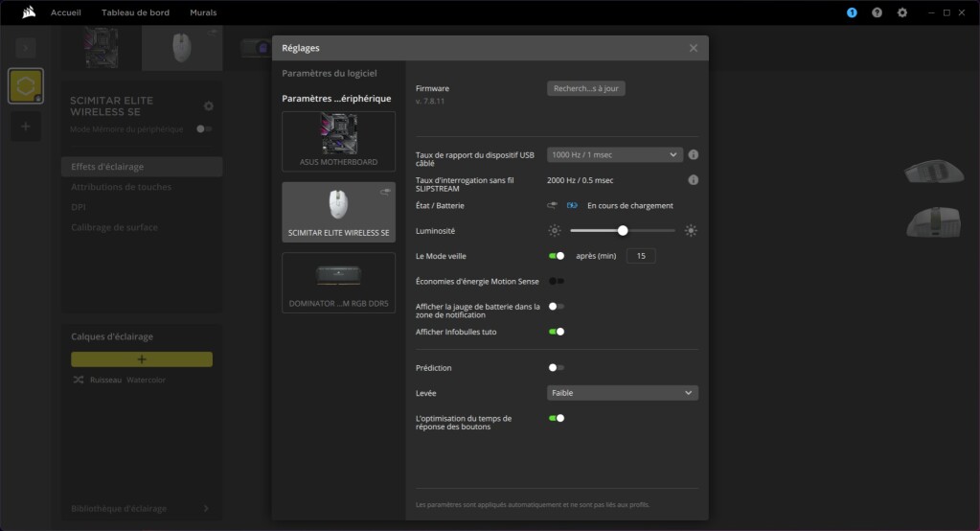980x531 pixels.
Task: Click the high brightness sun icon
Action: (691, 231)
